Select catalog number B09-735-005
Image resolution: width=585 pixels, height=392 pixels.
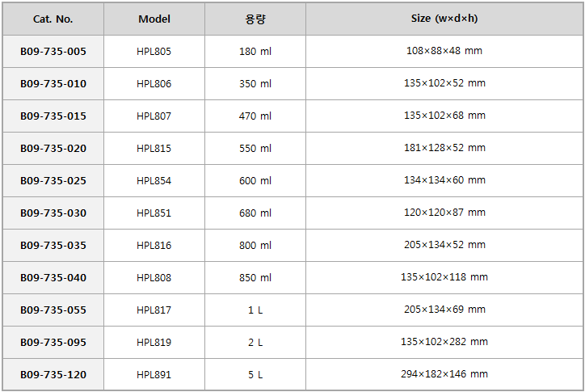(x=53, y=51)
